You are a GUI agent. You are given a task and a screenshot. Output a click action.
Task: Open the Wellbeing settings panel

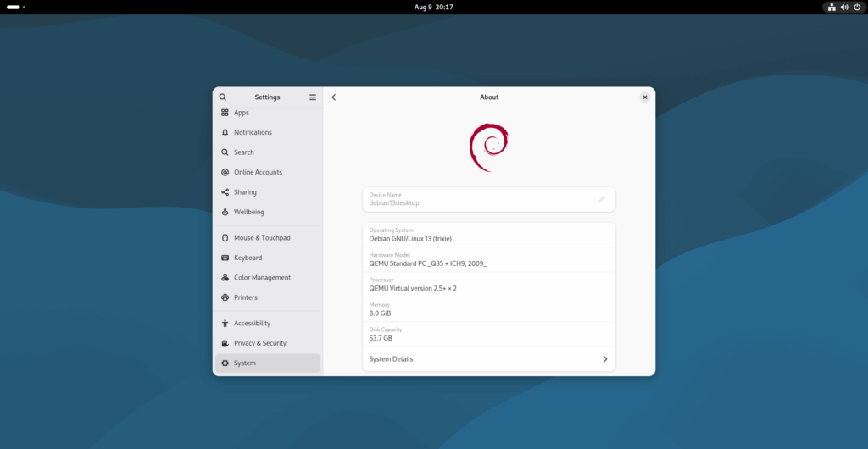[x=267, y=212]
